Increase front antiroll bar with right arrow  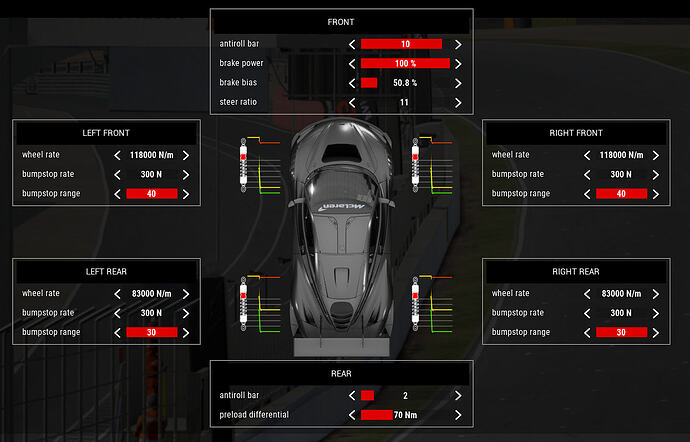(x=458, y=44)
